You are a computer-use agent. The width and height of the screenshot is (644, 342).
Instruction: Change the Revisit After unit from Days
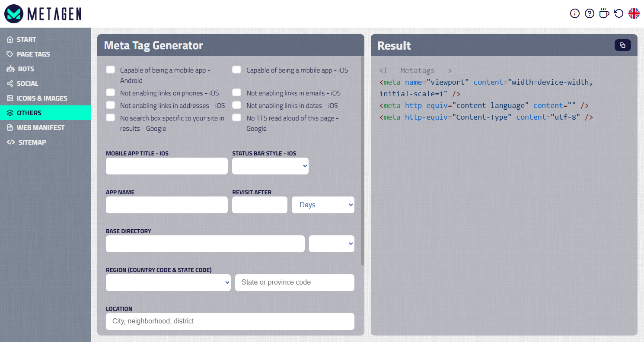[x=323, y=205]
